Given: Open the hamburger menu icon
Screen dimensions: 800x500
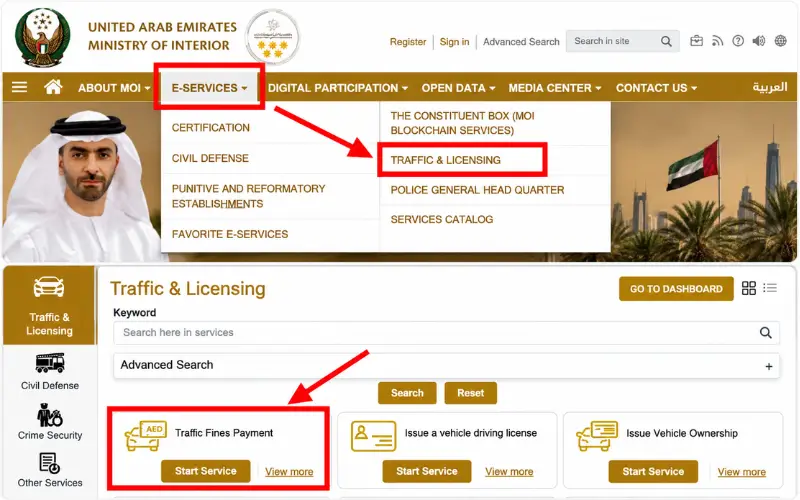Looking at the screenshot, I should 19,87.
